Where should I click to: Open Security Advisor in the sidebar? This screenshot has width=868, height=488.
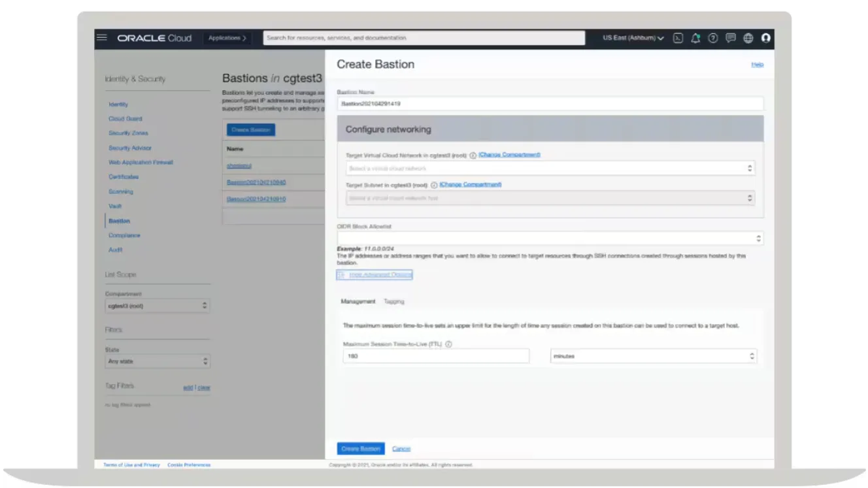click(130, 148)
